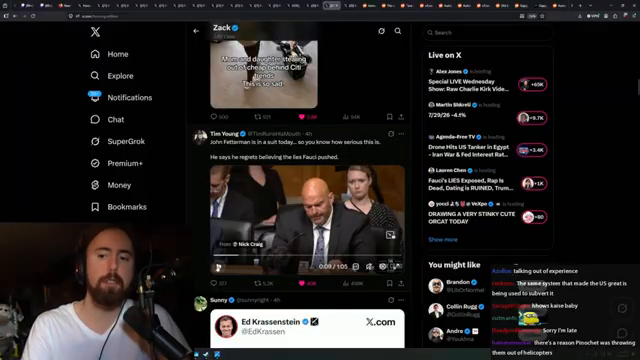Viewport: 640px width, 360px height.
Task: Toggle captions on the Fetterman video
Action: 356,267
